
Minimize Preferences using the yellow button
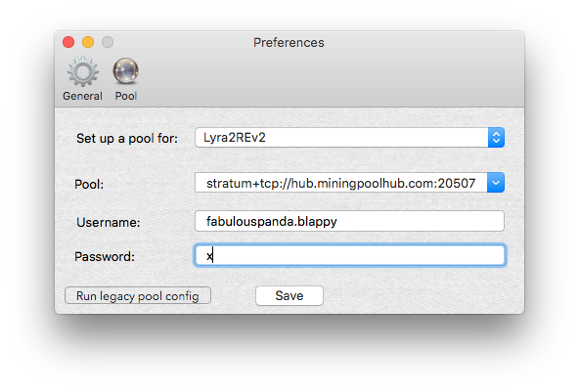[x=88, y=42]
